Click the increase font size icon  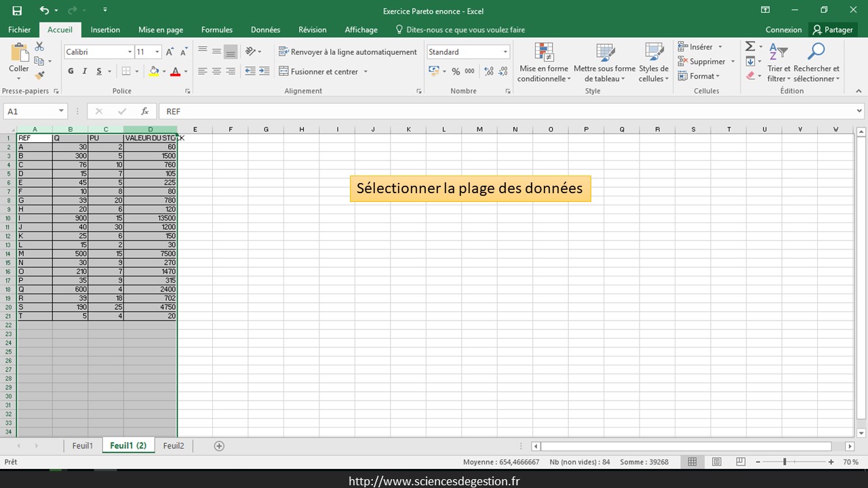(x=170, y=52)
